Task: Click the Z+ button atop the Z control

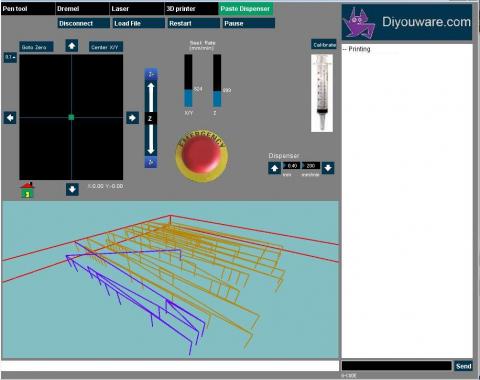Action: tap(151, 74)
